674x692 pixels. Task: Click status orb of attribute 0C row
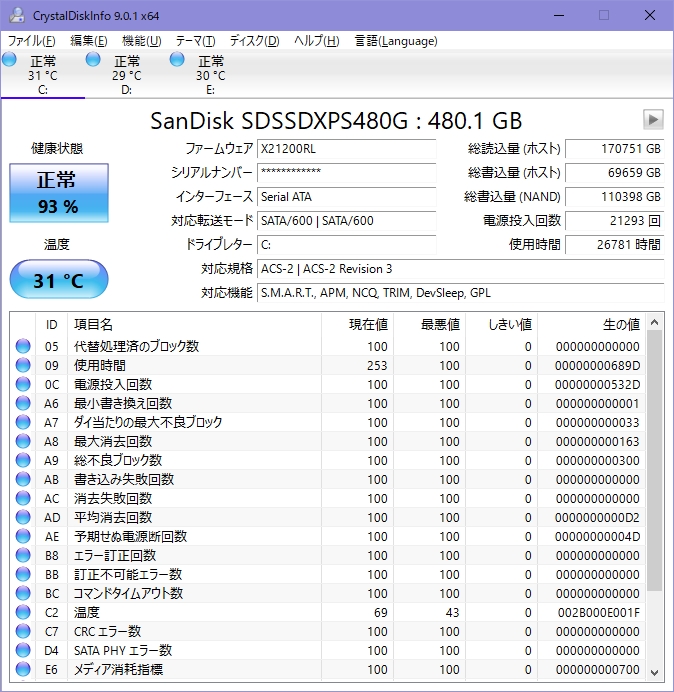[x=23, y=384]
